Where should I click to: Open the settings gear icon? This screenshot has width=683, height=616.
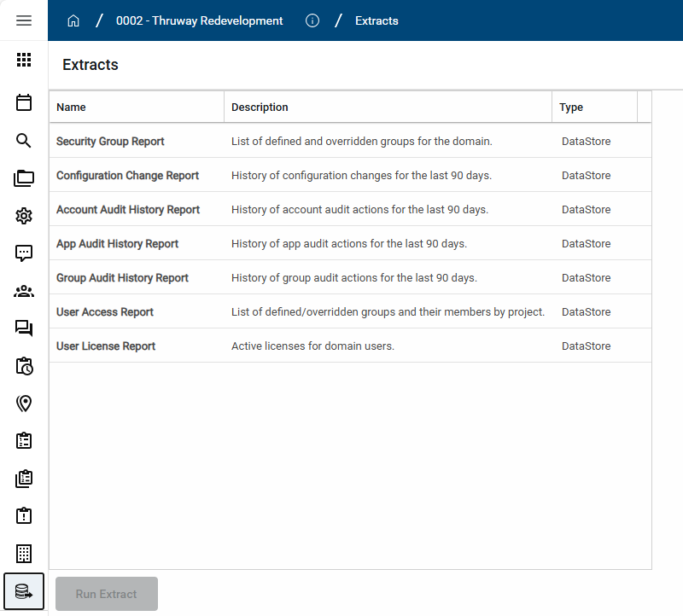coord(24,216)
